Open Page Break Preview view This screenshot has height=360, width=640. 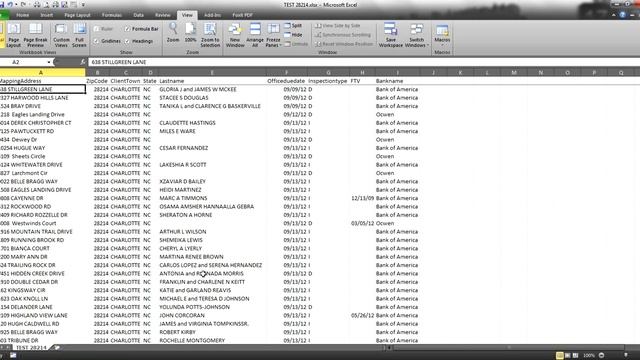pyautogui.click(x=35, y=35)
